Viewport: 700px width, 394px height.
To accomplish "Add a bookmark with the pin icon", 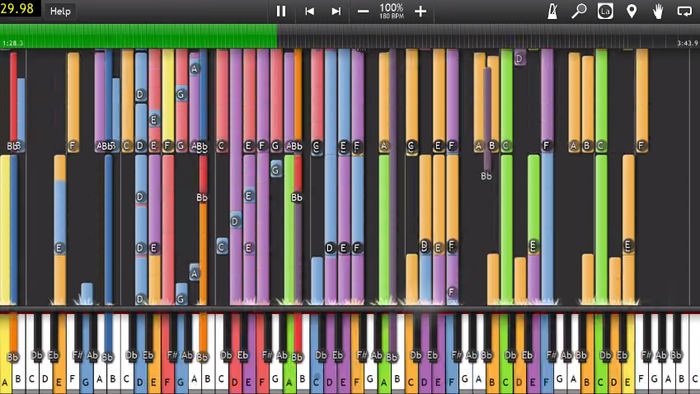I will [631, 11].
